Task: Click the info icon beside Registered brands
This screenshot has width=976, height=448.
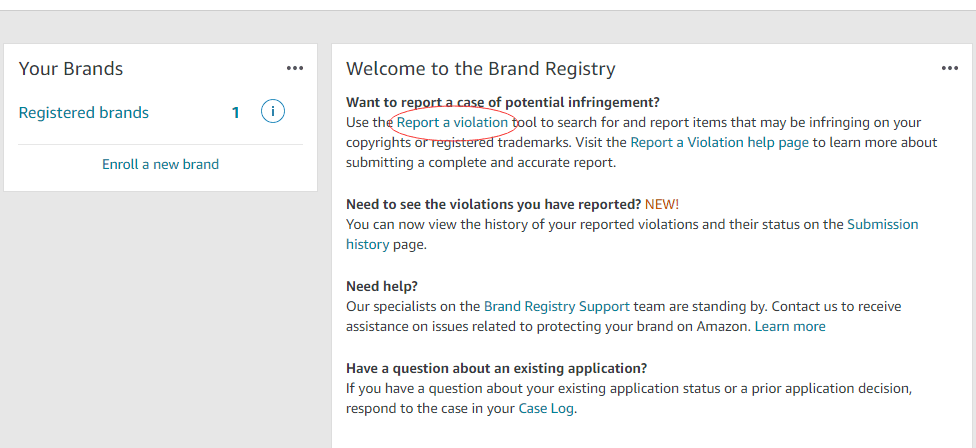Action: pyautogui.click(x=272, y=112)
